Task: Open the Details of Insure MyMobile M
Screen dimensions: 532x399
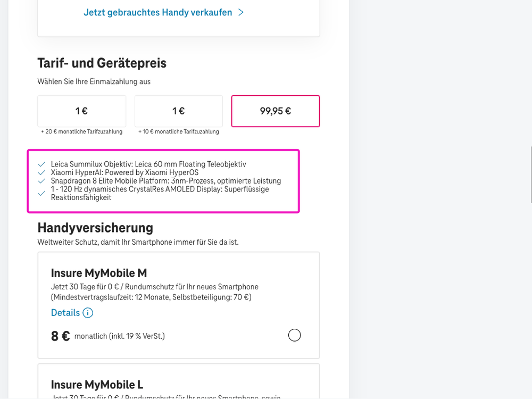Action: 66,313
